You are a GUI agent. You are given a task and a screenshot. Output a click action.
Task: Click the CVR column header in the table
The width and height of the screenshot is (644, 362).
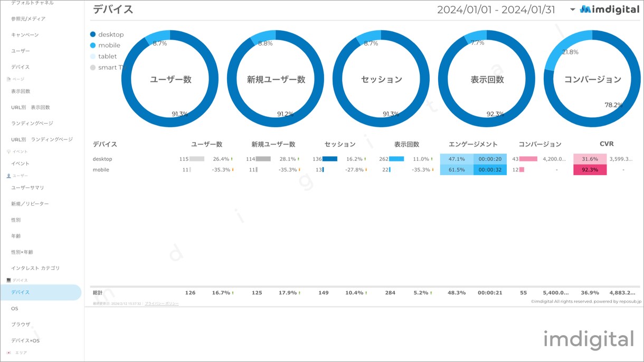tap(607, 144)
